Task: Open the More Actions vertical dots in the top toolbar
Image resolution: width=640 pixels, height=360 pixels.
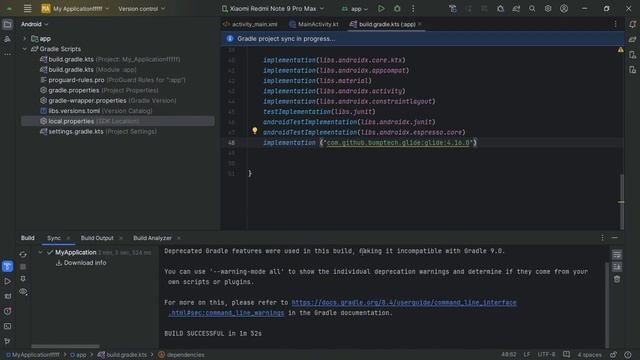Action: click(413, 9)
